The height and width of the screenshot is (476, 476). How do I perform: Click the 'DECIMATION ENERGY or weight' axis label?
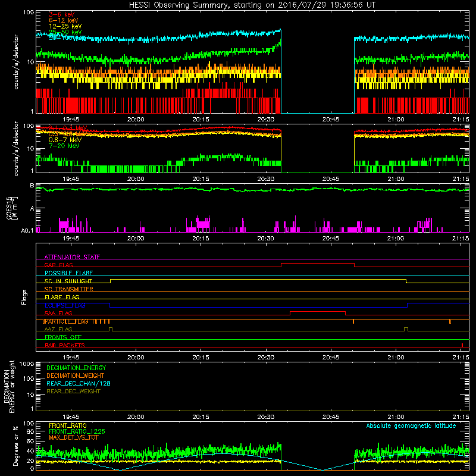[9, 386]
